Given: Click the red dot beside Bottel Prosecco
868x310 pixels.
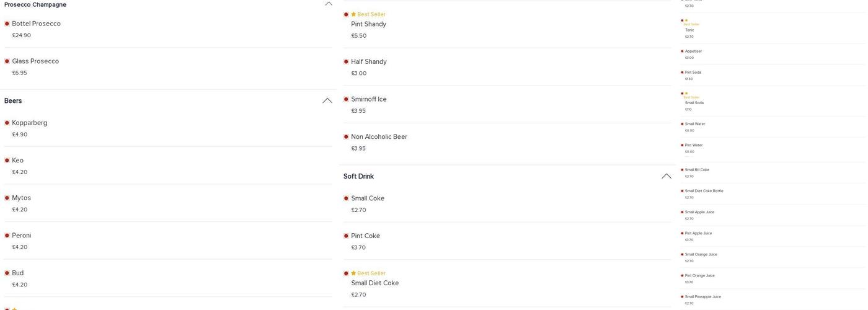Looking at the screenshot, I should point(7,24).
